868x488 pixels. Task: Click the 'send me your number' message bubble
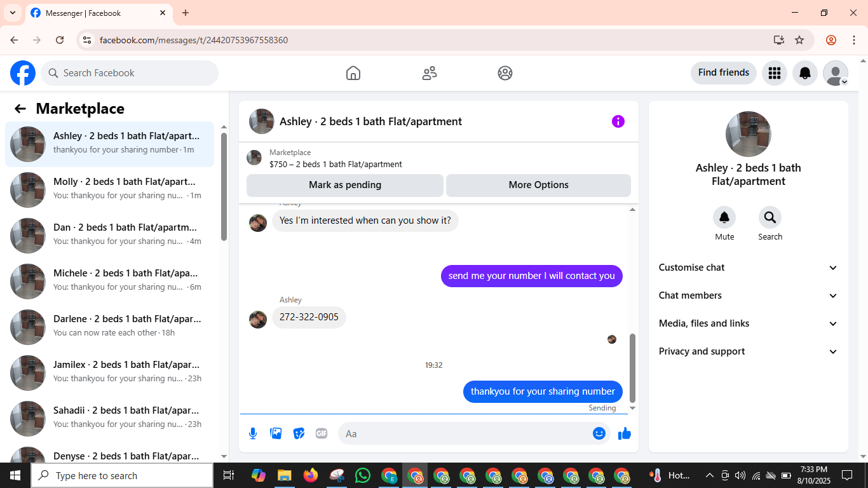532,276
